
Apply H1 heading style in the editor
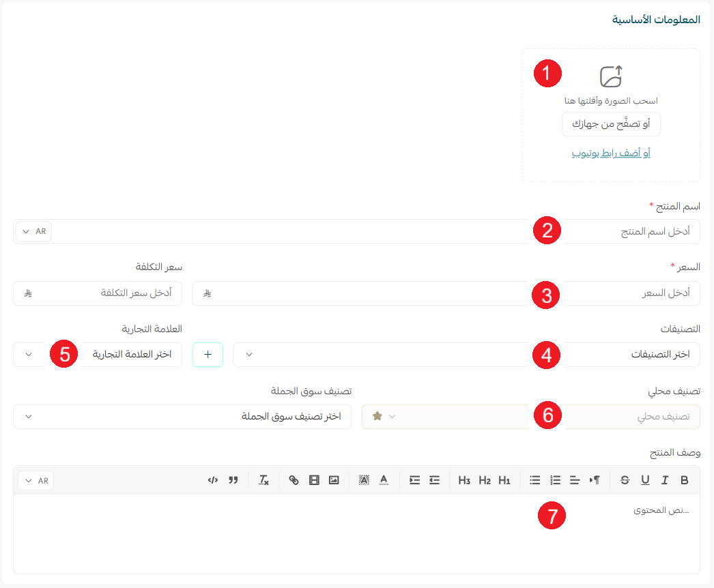tap(504, 480)
